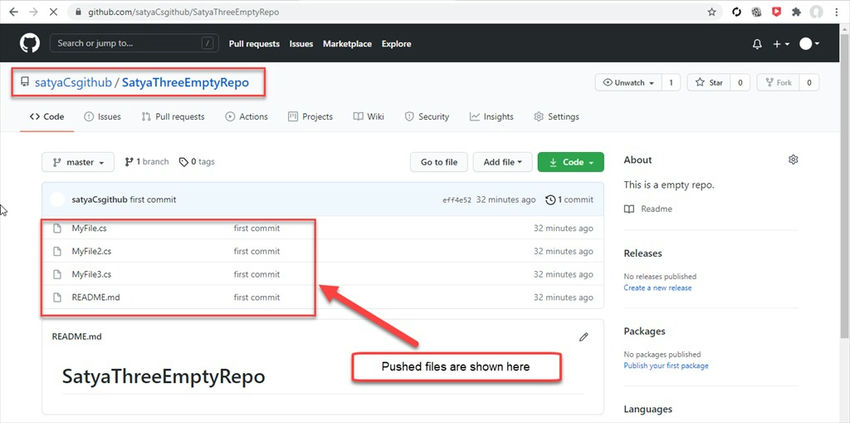Open Pull requests in top navigation

click(254, 44)
